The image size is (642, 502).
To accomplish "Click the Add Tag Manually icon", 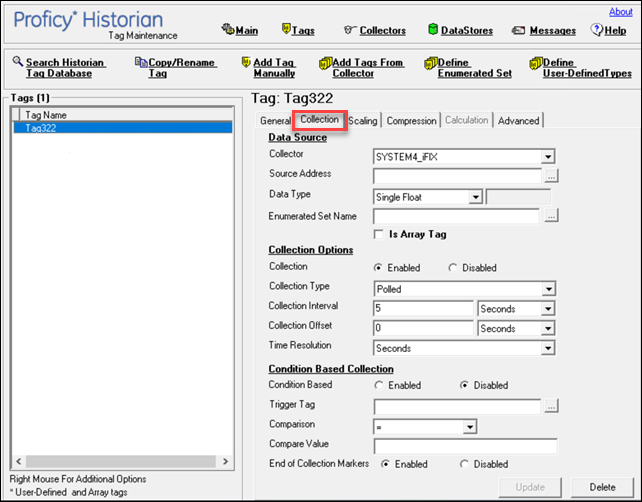I will point(246,62).
